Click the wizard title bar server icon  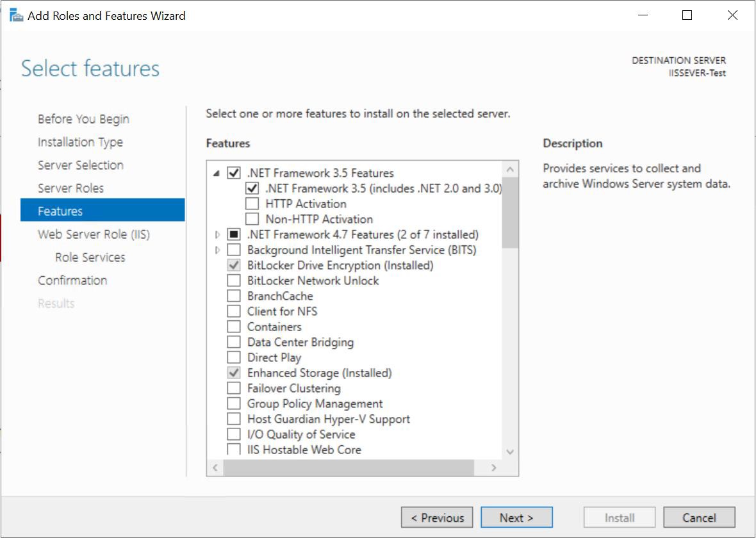[17, 16]
